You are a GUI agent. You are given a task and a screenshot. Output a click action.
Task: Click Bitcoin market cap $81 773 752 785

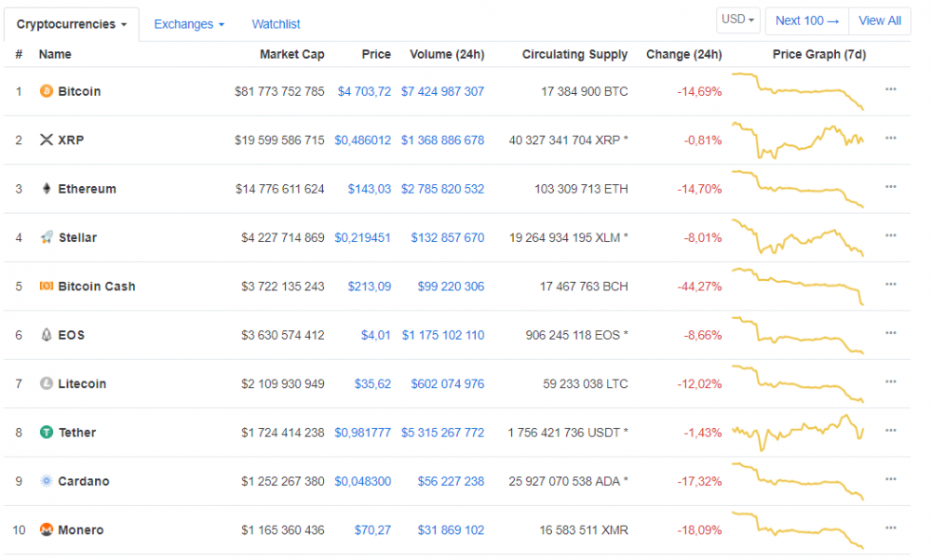279,91
